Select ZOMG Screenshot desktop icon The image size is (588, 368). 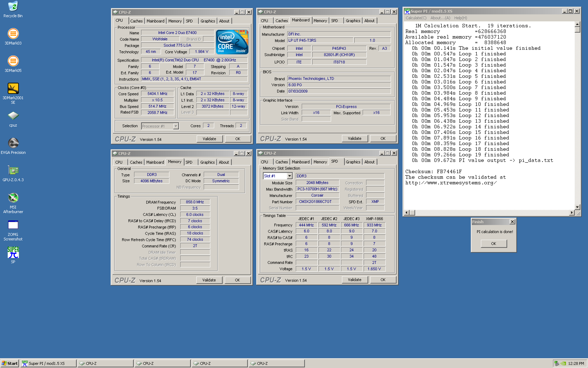13,230
